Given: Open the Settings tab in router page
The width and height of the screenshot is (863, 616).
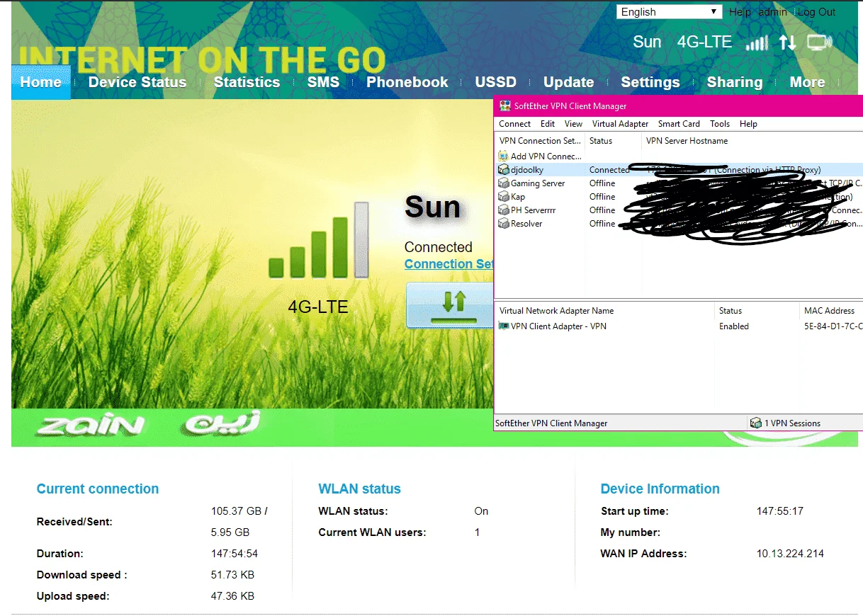Looking at the screenshot, I should pos(650,82).
